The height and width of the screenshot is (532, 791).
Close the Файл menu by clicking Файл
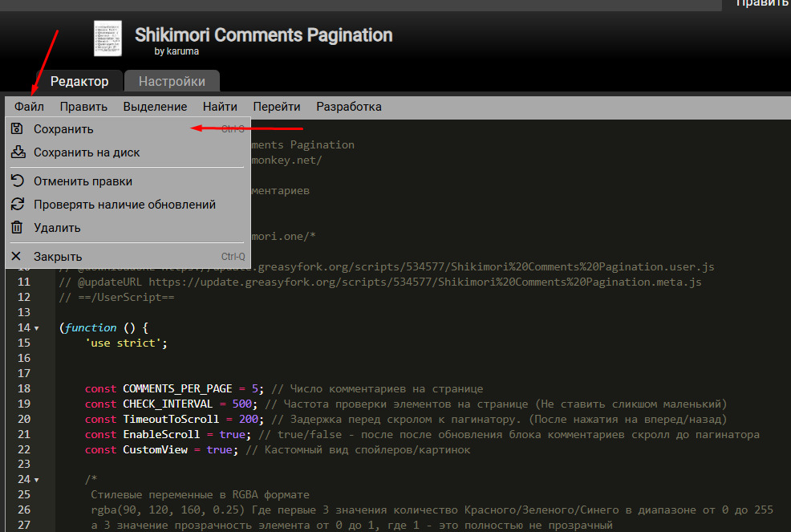[x=29, y=107]
